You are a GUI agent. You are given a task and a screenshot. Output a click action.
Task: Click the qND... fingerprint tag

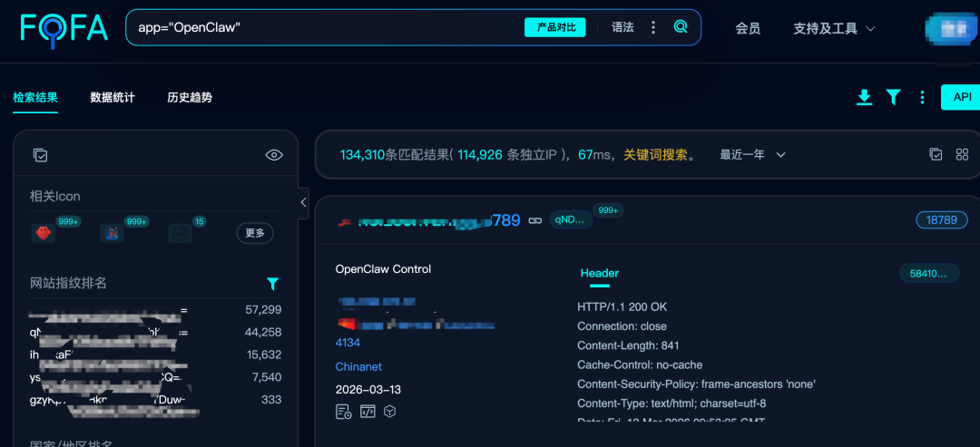(571, 219)
